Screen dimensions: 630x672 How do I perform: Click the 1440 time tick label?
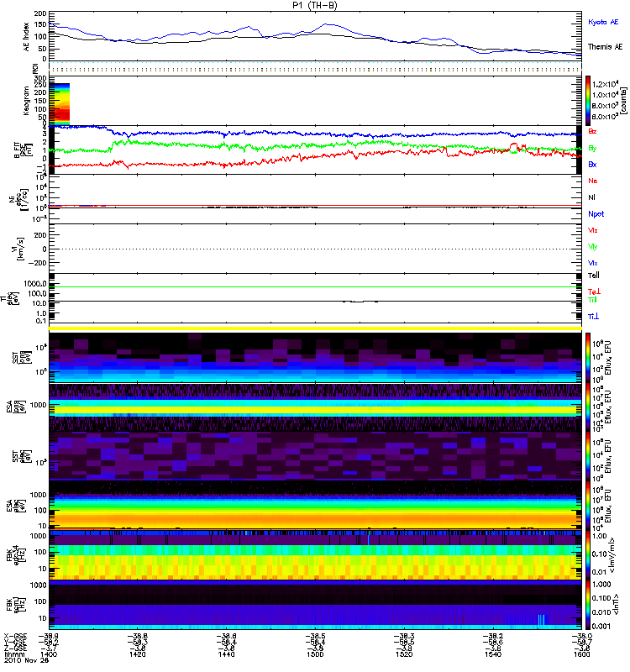(x=227, y=654)
